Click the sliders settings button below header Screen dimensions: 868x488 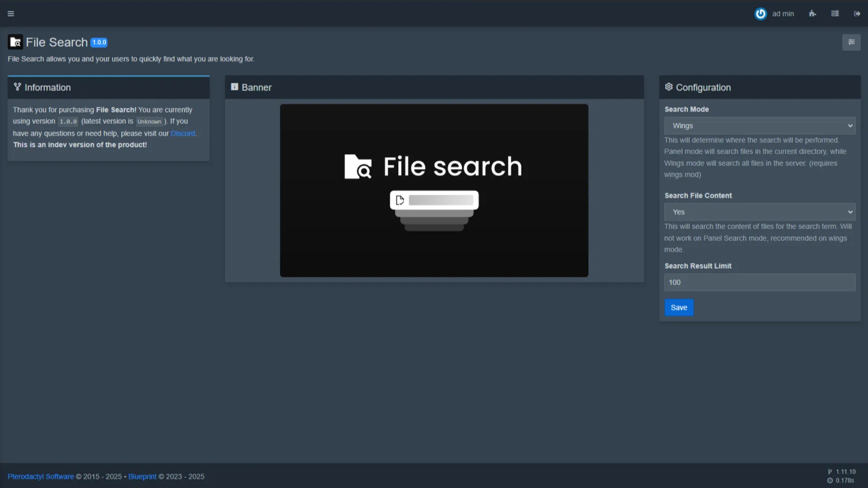(x=851, y=42)
